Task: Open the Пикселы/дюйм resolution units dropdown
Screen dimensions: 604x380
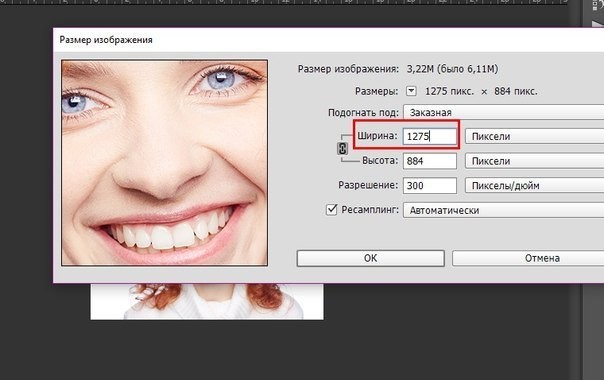Action: 534,185
